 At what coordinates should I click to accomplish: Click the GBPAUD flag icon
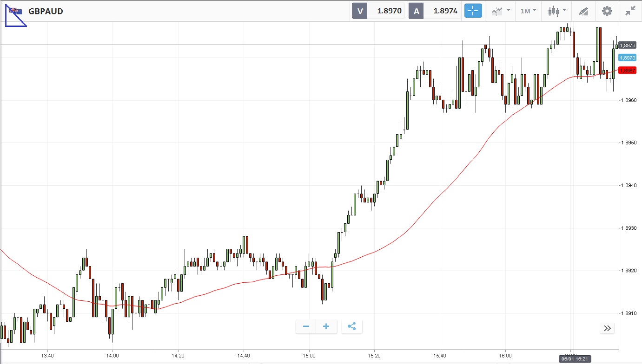[x=15, y=11]
